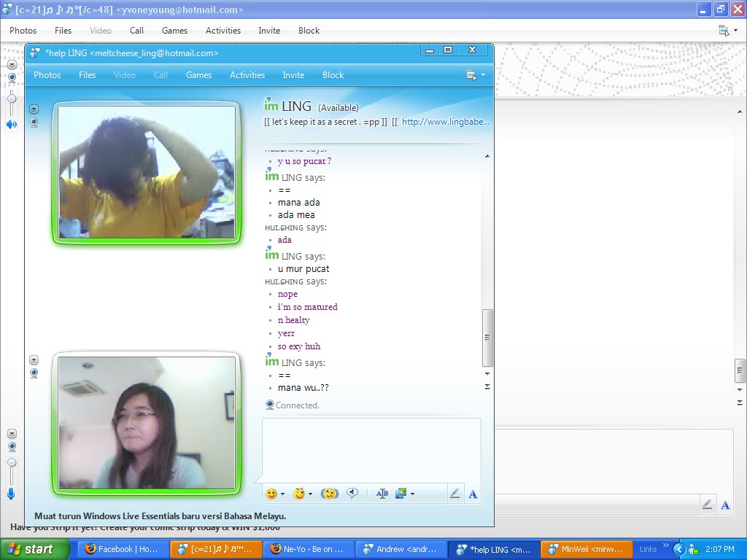Open the Andrew chat from taskbar
Image resolution: width=747 pixels, height=560 pixels.
pyautogui.click(x=400, y=549)
